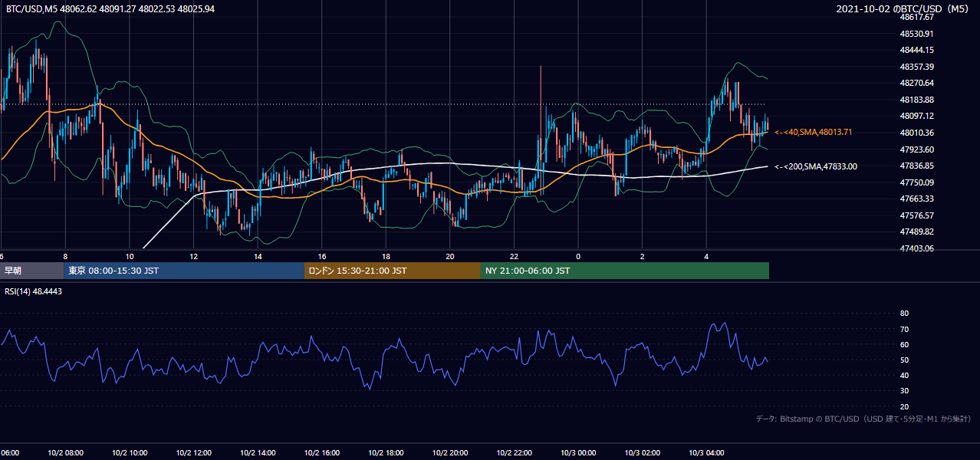Click the BTC/USD,M5 OHLC header text
The image size is (980, 460).
tap(110, 9)
